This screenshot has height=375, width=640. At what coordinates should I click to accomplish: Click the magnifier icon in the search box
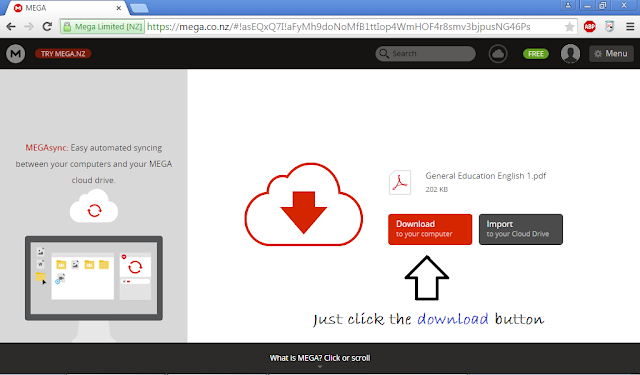pyautogui.click(x=384, y=53)
